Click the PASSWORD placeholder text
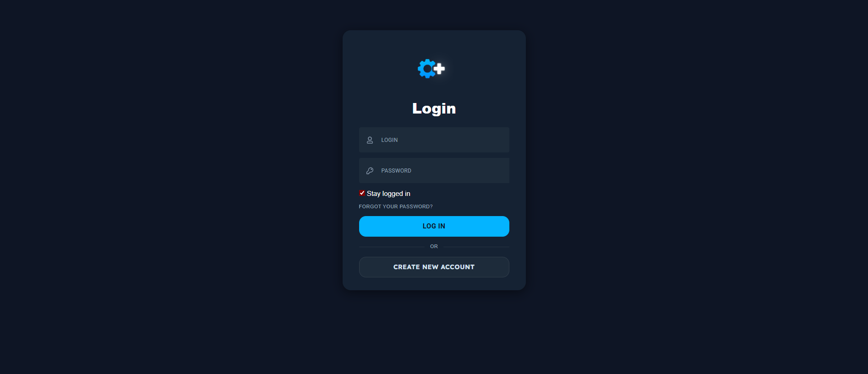 [396, 171]
